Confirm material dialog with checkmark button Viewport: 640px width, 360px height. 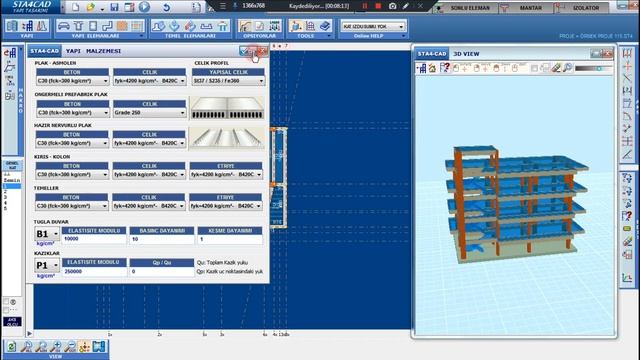pyautogui.click(x=244, y=51)
